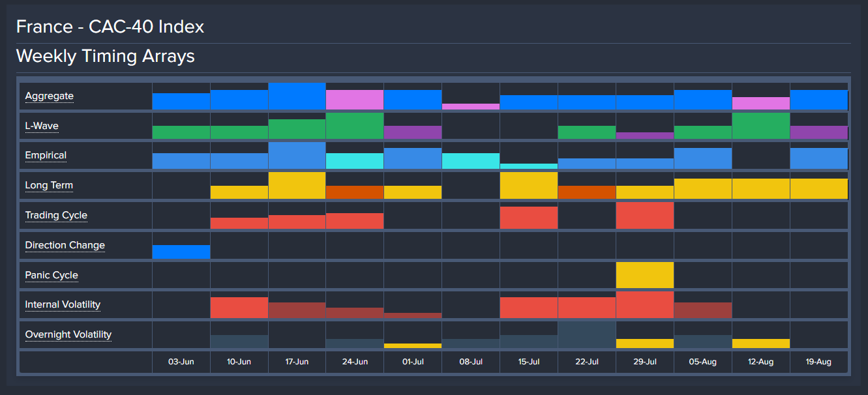Select the 01-Jul date column label
This screenshot has width=868, height=395.
[413, 362]
